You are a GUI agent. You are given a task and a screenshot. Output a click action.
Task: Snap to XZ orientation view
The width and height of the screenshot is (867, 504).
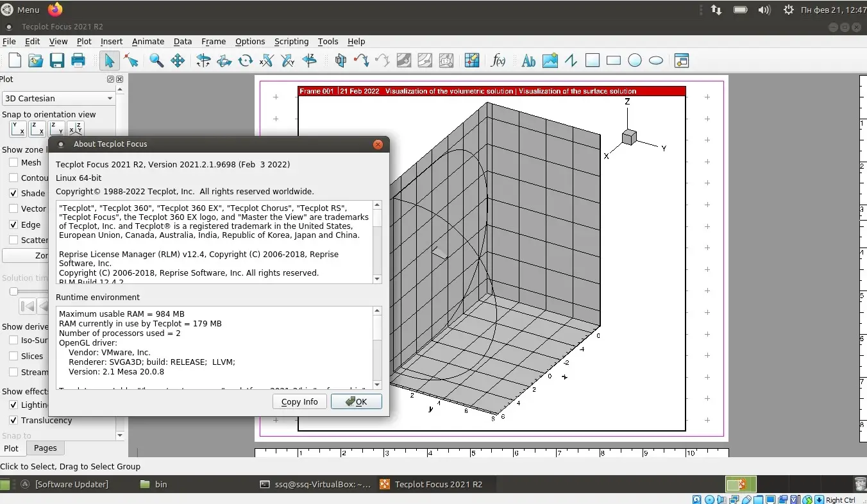tap(37, 128)
